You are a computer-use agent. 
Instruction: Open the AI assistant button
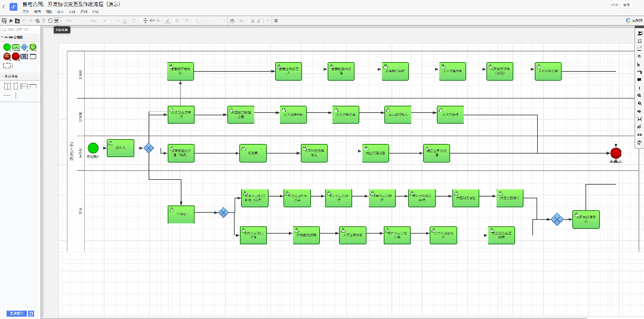634,20
